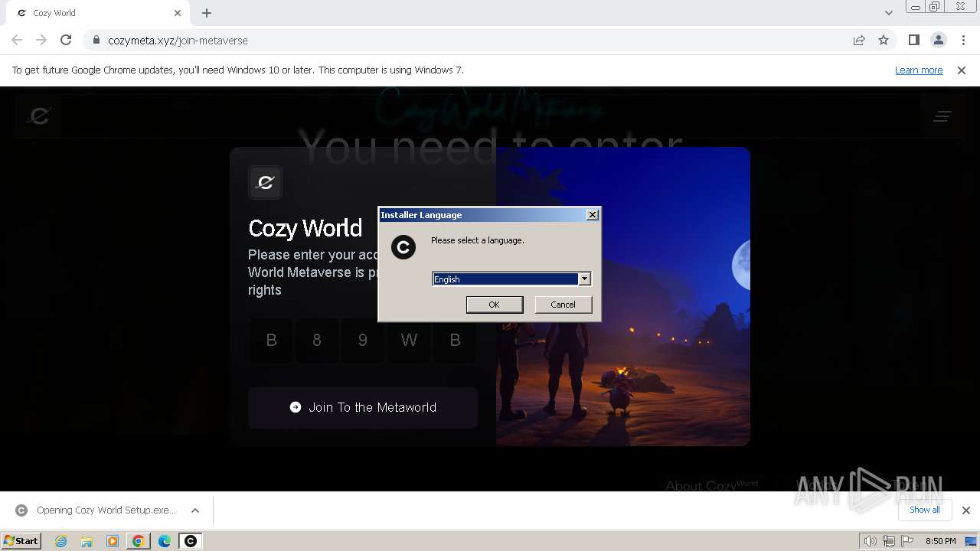Click the code box containing 8

pos(317,340)
